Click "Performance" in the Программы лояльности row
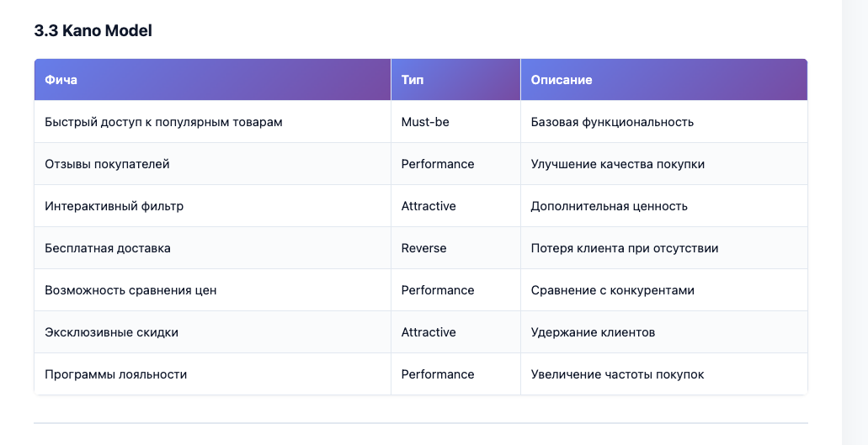Image resolution: width=868 pixels, height=445 pixels. point(455,373)
